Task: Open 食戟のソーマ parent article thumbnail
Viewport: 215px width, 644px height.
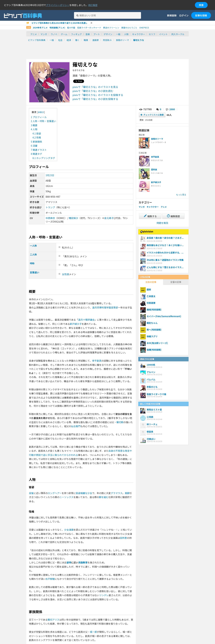Action: tap(144, 143)
